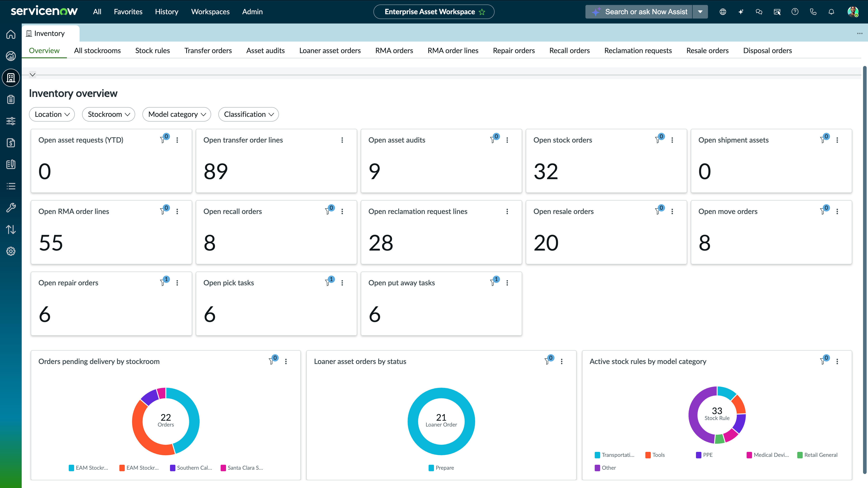Toggle Prepare legend in Loaner chart
Viewport: 868px width, 488px height.
(441, 468)
